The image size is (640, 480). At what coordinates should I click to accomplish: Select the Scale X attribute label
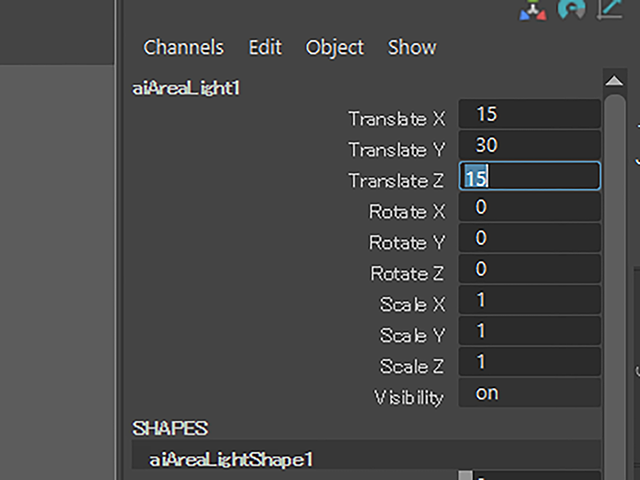(x=412, y=305)
